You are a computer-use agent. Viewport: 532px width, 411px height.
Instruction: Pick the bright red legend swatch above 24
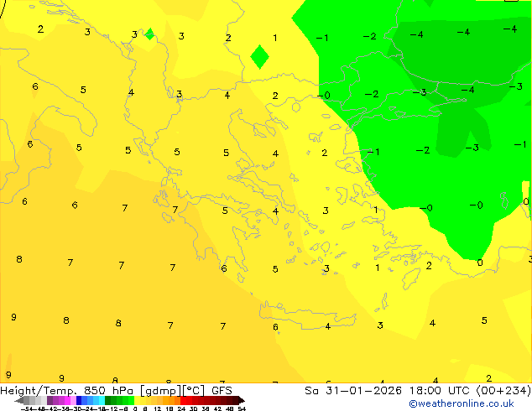pyautogui.click(x=183, y=400)
